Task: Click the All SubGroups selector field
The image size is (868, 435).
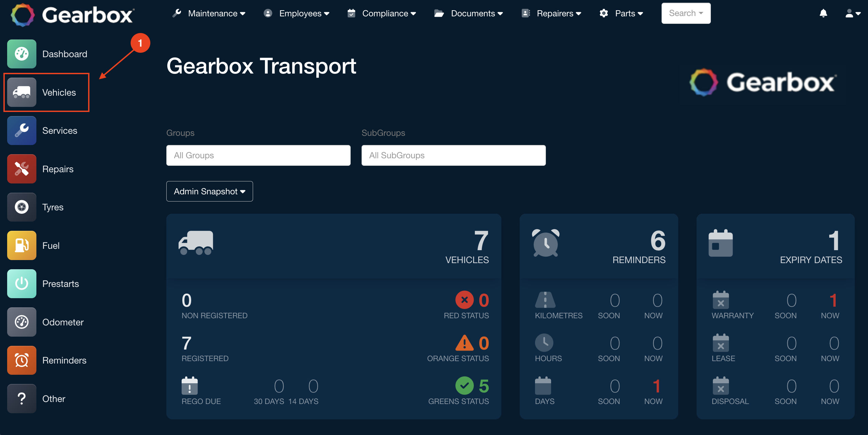Action: tap(453, 155)
